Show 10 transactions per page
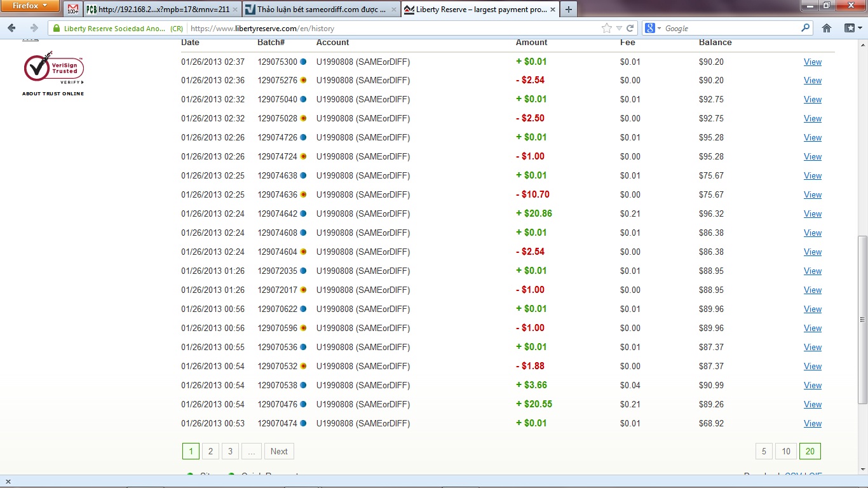This screenshot has width=868, height=488. [x=786, y=451]
